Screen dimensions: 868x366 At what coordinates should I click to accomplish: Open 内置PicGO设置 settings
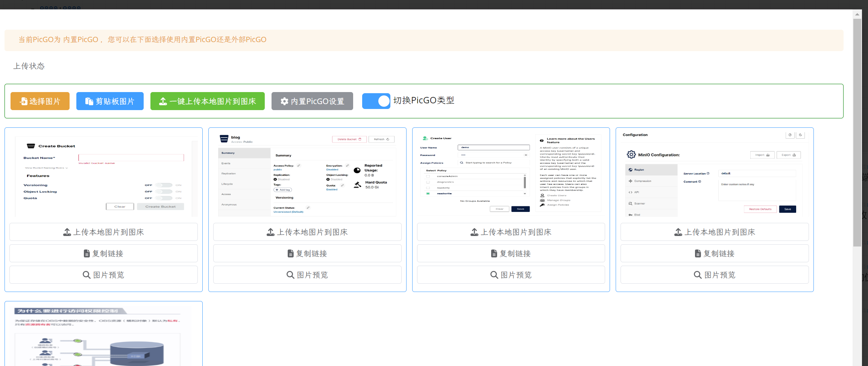(x=312, y=101)
